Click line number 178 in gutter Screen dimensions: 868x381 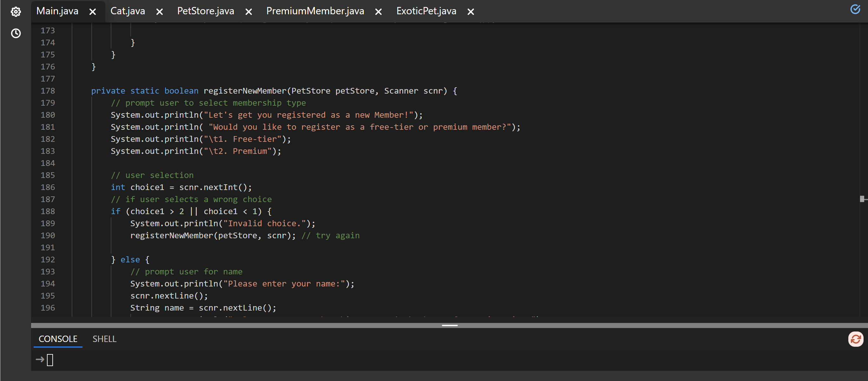[x=48, y=91]
